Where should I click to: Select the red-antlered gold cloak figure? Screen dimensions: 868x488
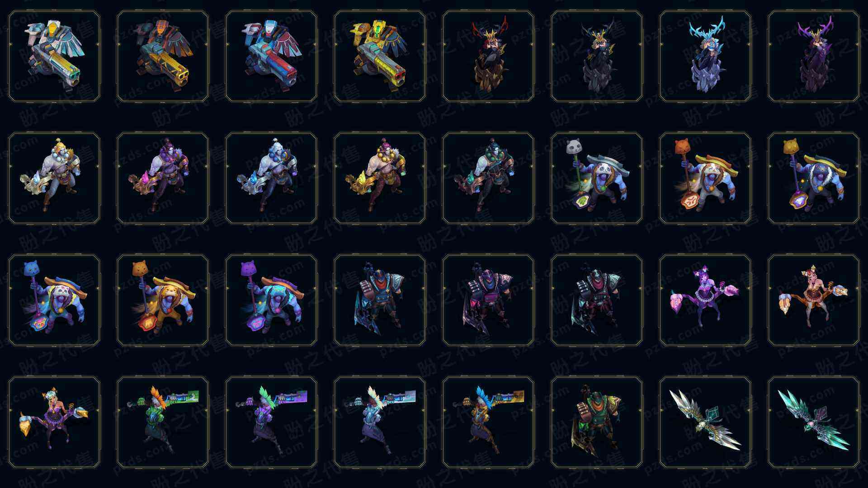[x=488, y=56]
